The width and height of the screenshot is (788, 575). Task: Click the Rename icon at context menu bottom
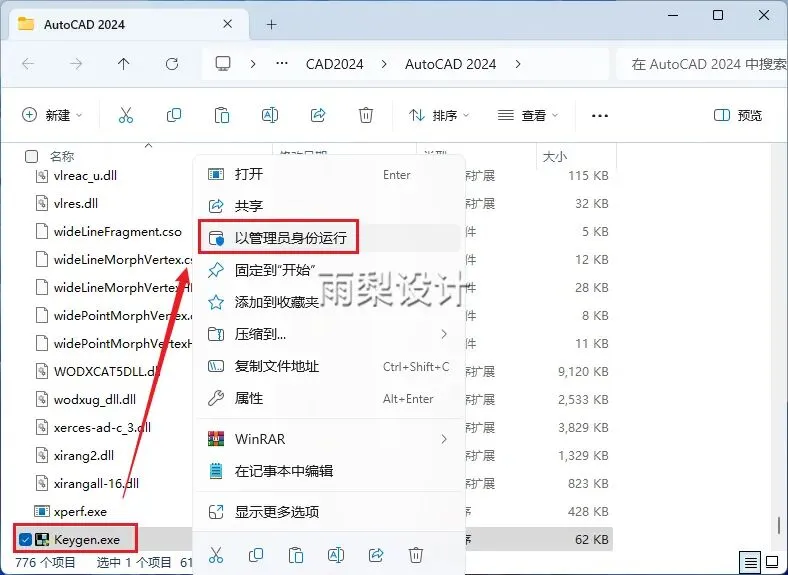coord(335,555)
